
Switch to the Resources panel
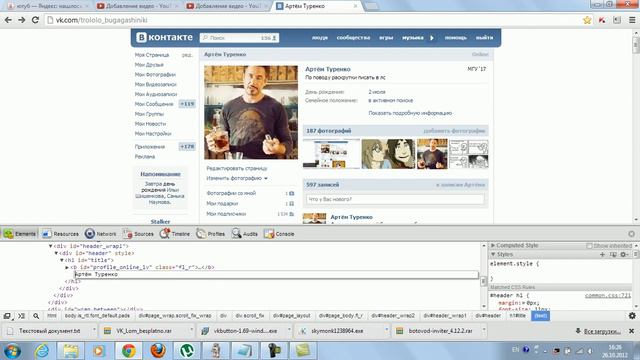click(x=60, y=234)
